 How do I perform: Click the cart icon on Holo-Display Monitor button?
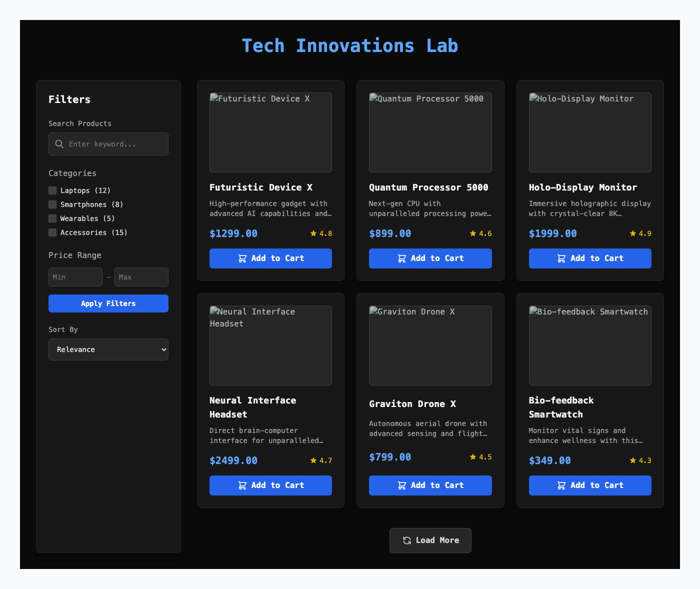pyautogui.click(x=561, y=258)
